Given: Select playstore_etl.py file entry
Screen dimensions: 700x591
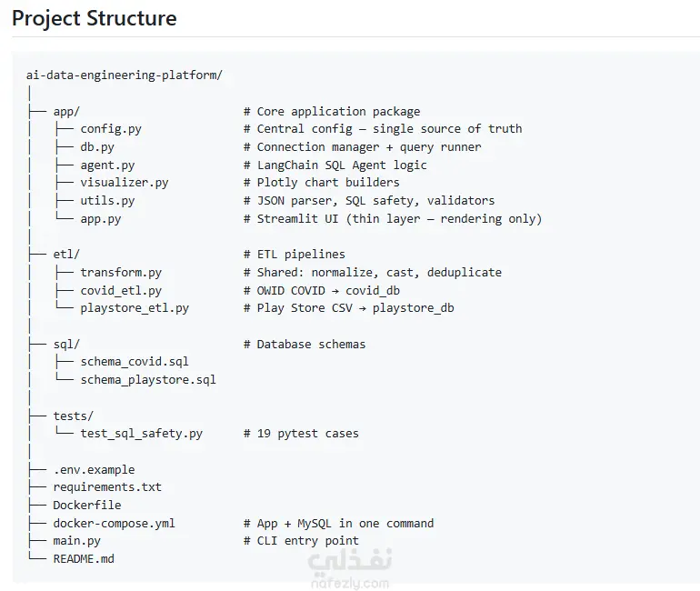Looking at the screenshot, I should [x=135, y=308].
